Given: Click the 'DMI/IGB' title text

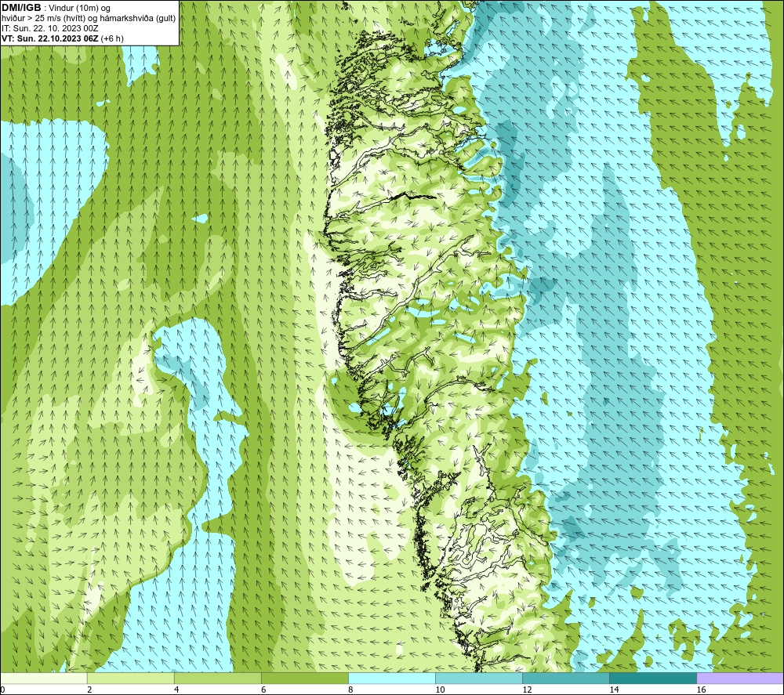Looking at the screenshot, I should tap(21, 8).
